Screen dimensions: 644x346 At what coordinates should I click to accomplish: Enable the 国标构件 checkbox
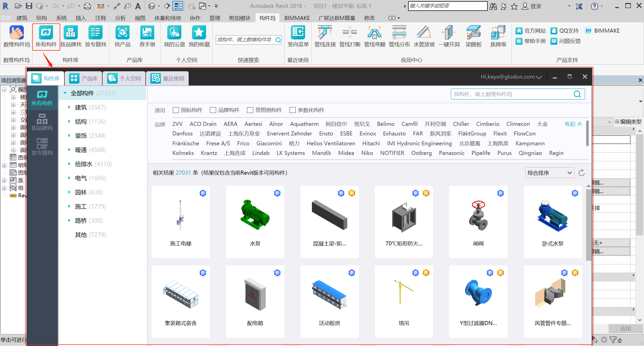pos(176,110)
